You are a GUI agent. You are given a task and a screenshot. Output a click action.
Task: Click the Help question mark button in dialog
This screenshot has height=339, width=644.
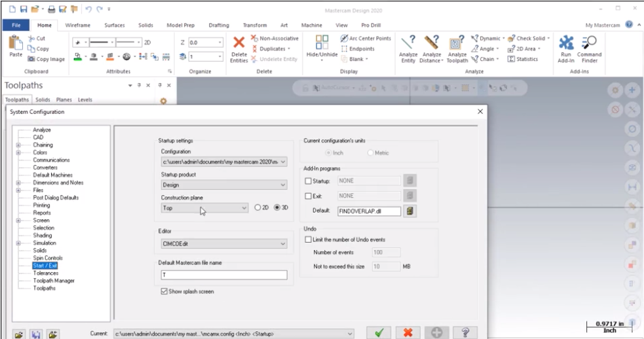point(465,333)
